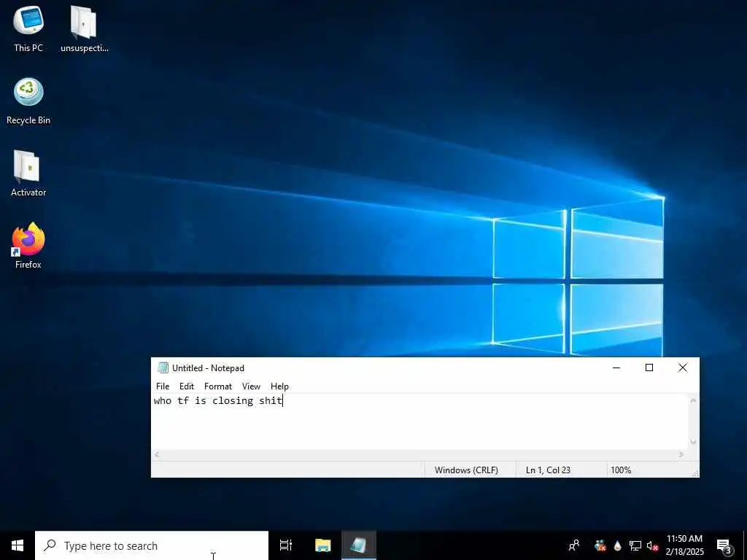Open the Action Center notifications icon
This screenshot has height=560, width=747.
point(724,545)
